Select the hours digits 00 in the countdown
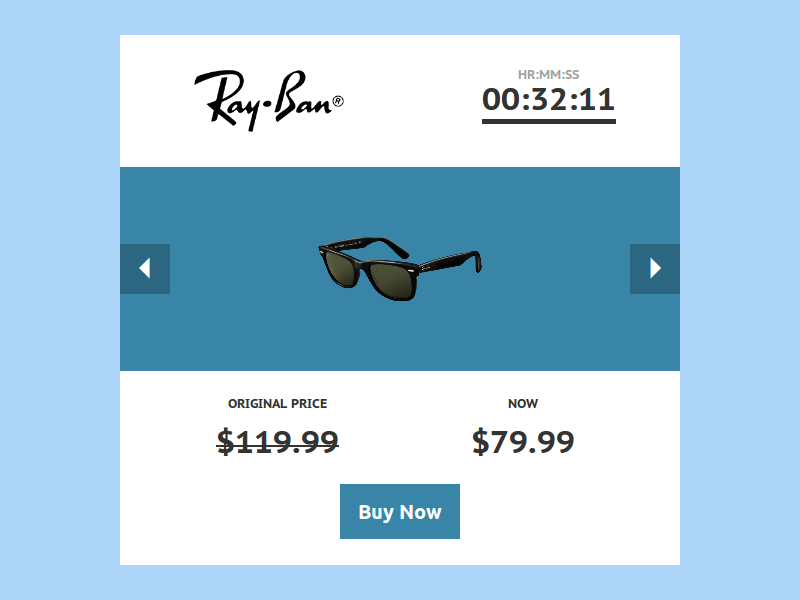Viewport: 800px width, 600px height. click(x=501, y=99)
